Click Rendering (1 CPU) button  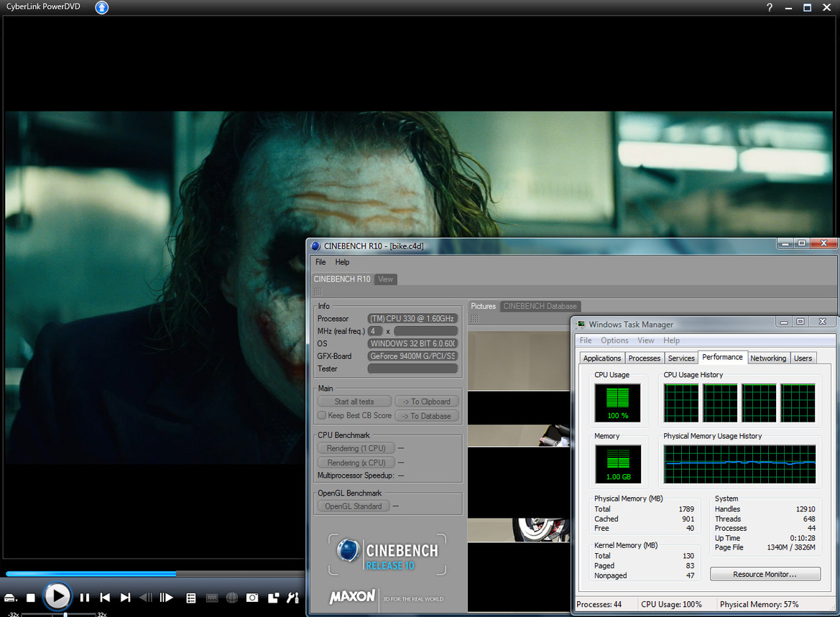click(356, 448)
